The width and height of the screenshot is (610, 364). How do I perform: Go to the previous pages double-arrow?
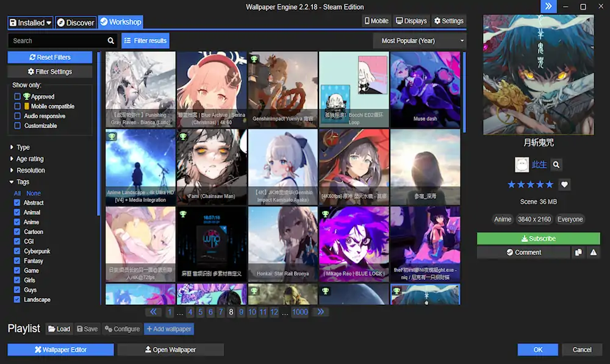pyautogui.click(x=153, y=312)
